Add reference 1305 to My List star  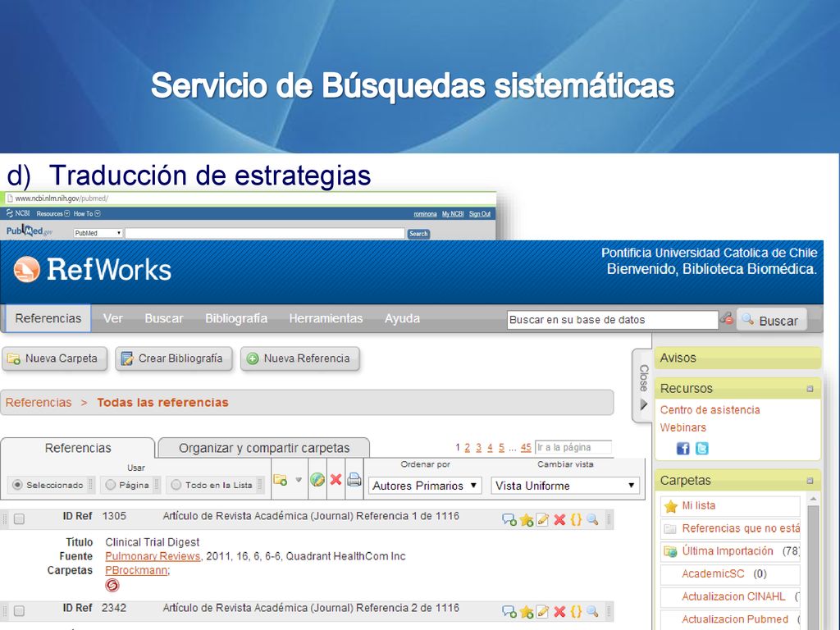tap(527, 519)
